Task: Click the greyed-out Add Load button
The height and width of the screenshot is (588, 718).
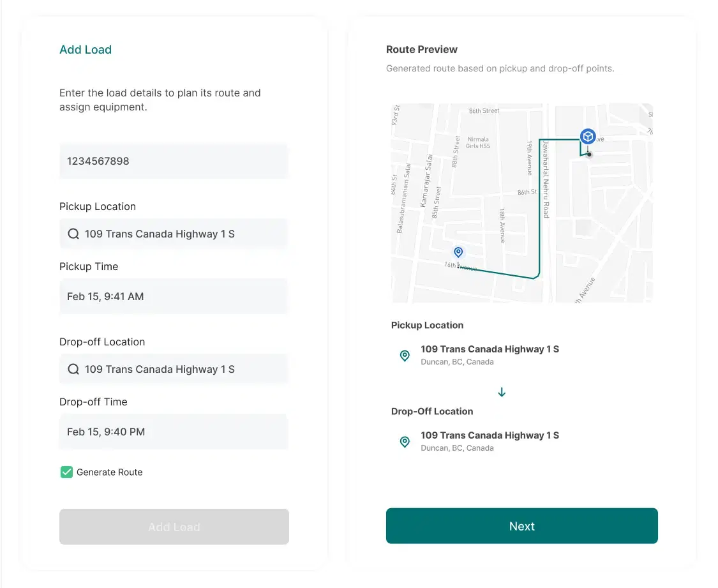Action: [174, 527]
